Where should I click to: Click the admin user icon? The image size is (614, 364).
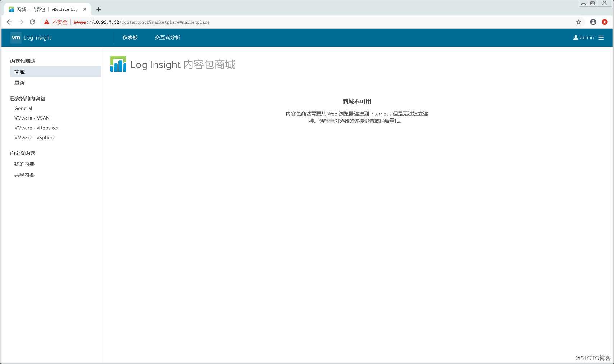tap(576, 37)
